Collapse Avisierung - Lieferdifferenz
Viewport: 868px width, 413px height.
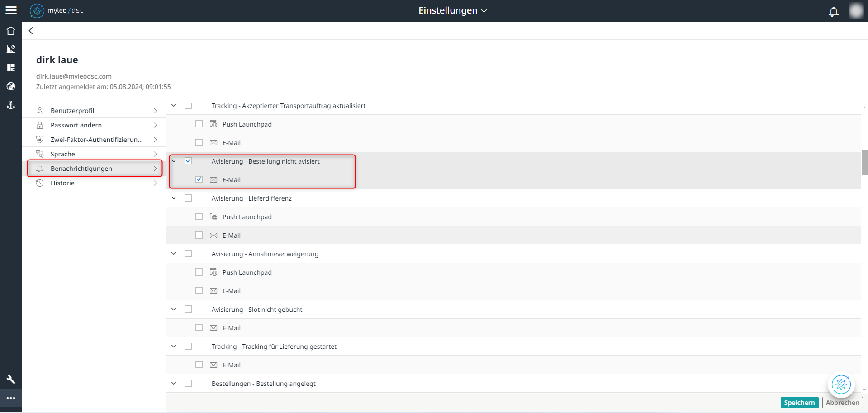point(174,198)
